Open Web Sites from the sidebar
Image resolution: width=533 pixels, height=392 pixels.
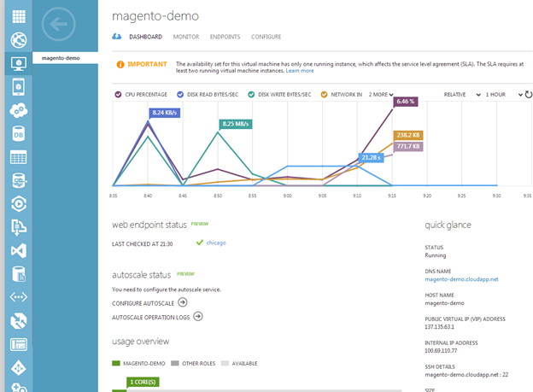[x=16, y=39]
